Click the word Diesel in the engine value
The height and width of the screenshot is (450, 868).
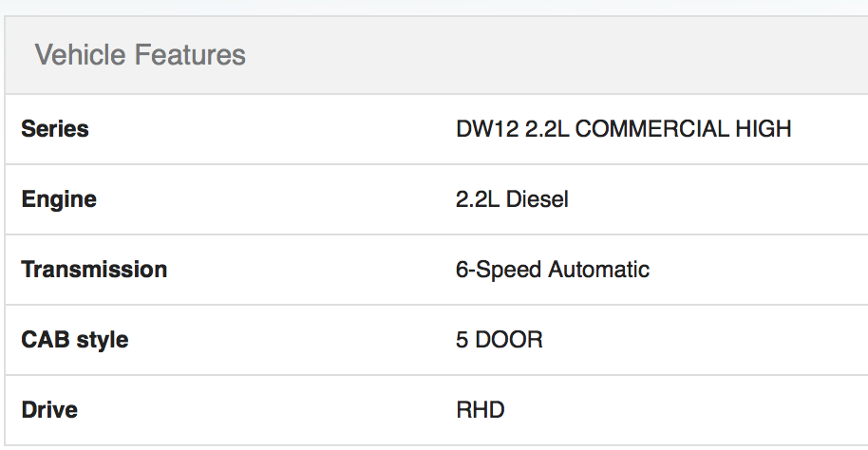point(537,199)
